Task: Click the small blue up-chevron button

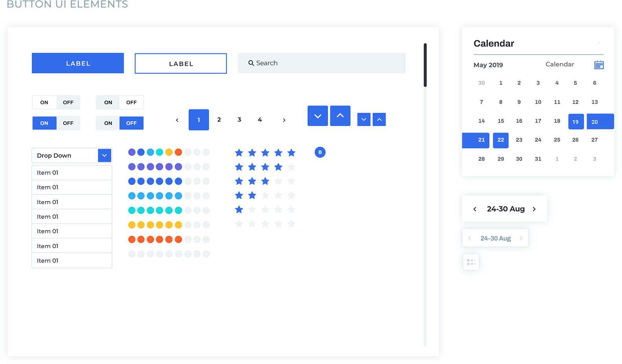Action: click(379, 119)
